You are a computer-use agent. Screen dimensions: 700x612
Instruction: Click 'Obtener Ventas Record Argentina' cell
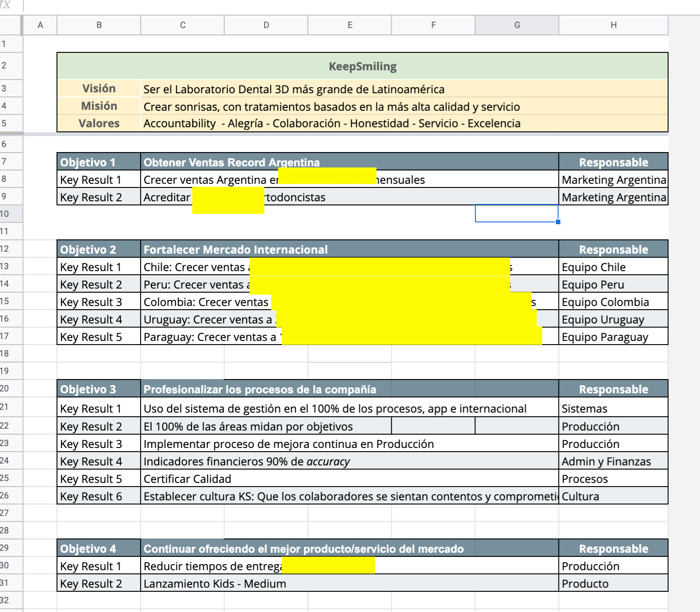(x=350, y=162)
